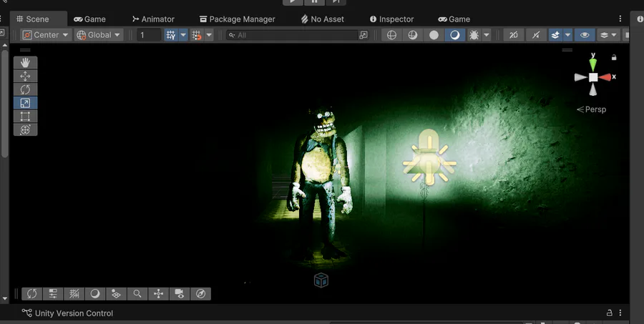Viewport: 644px width, 324px height.
Task: Click the refresh arrows icon in bottom overlay
Action: [x=32, y=294]
